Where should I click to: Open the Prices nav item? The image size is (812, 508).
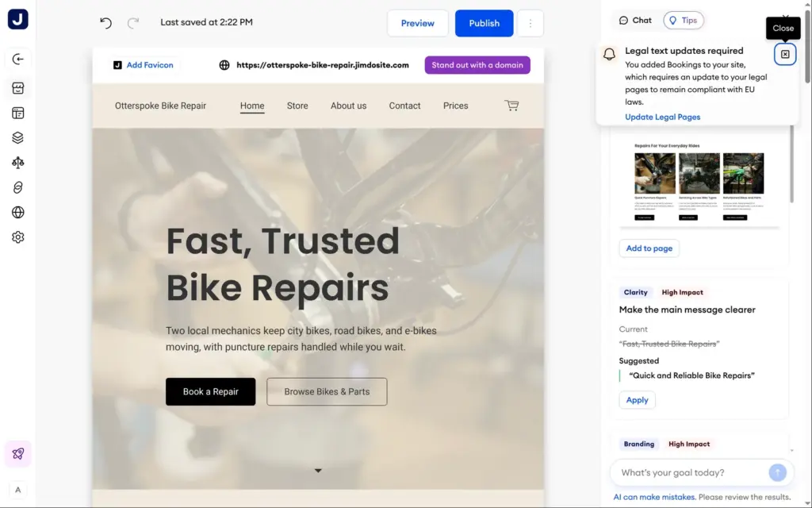pos(456,106)
